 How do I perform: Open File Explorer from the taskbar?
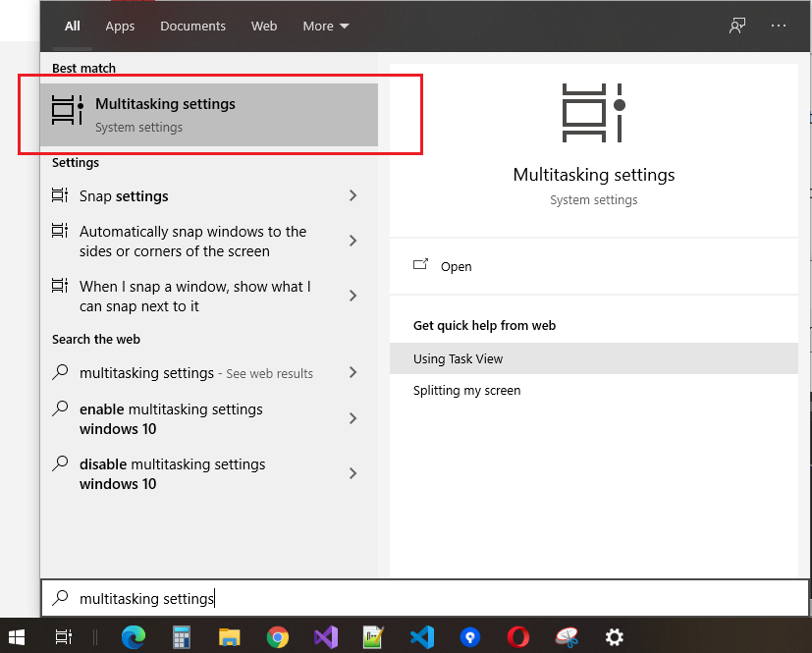tap(230, 637)
